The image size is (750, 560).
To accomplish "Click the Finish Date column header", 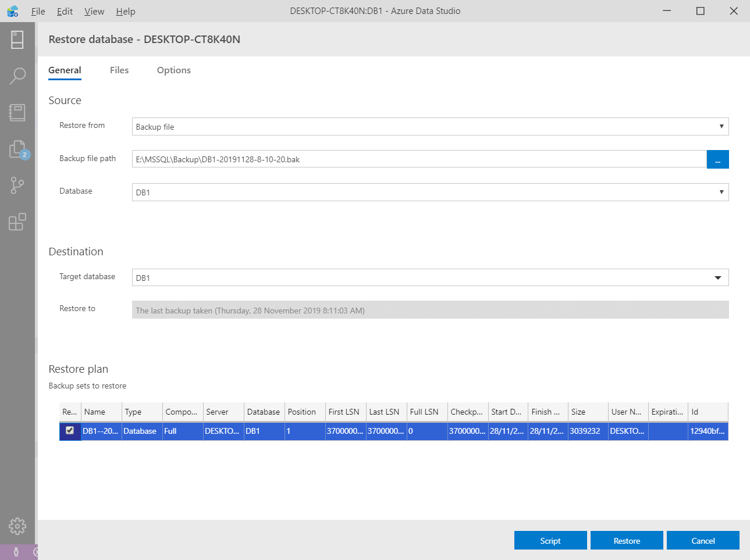I will click(x=549, y=412).
